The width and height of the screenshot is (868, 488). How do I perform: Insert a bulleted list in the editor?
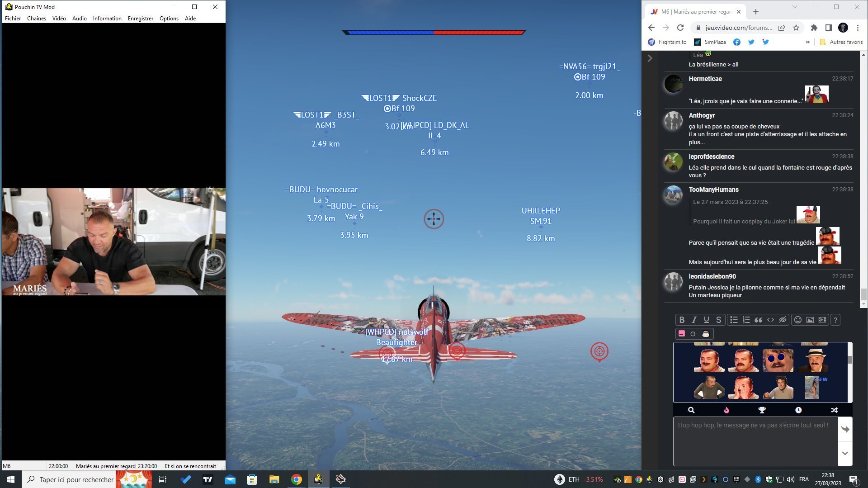(x=734, y=320)
